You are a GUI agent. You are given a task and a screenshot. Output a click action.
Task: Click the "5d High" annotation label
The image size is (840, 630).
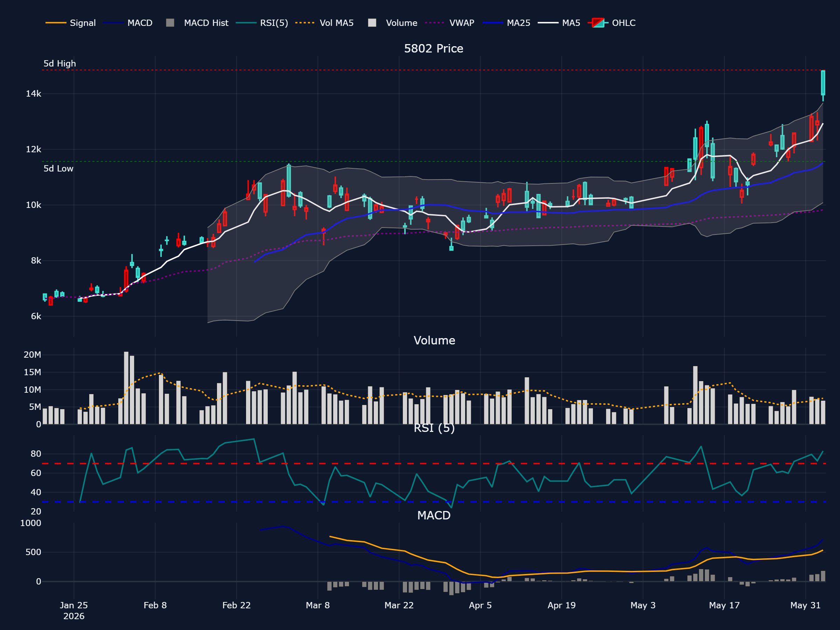click(x=59, y=63)
